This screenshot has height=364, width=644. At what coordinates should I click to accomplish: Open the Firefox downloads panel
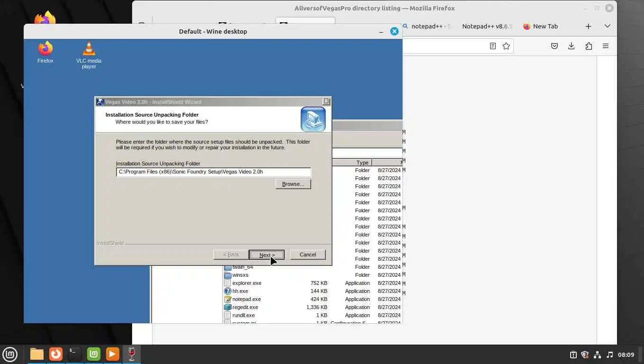pyautogui.click(x=572, y=46)
